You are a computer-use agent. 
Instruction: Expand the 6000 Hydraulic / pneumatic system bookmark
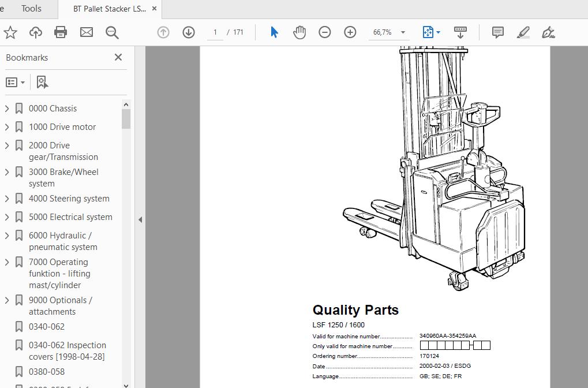click(7, 236)
